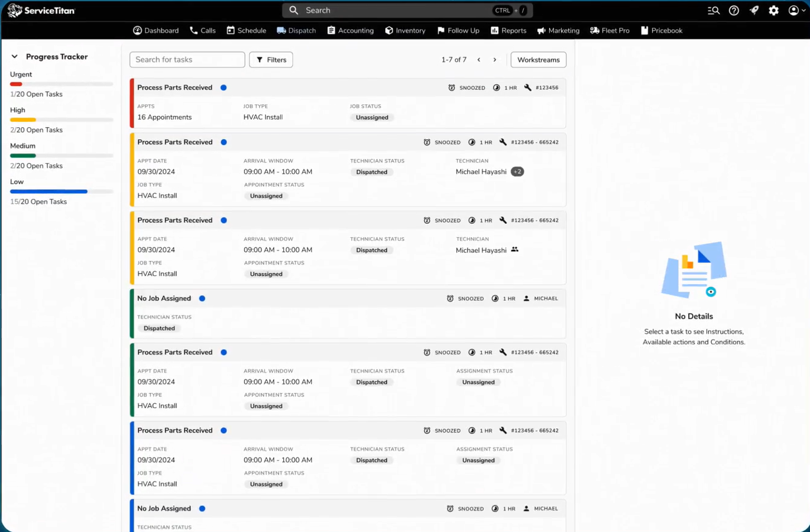Viewport: 810px width, 532px height.
Task: Open the Dashboard menu
Action: click(x=156, y=30)
